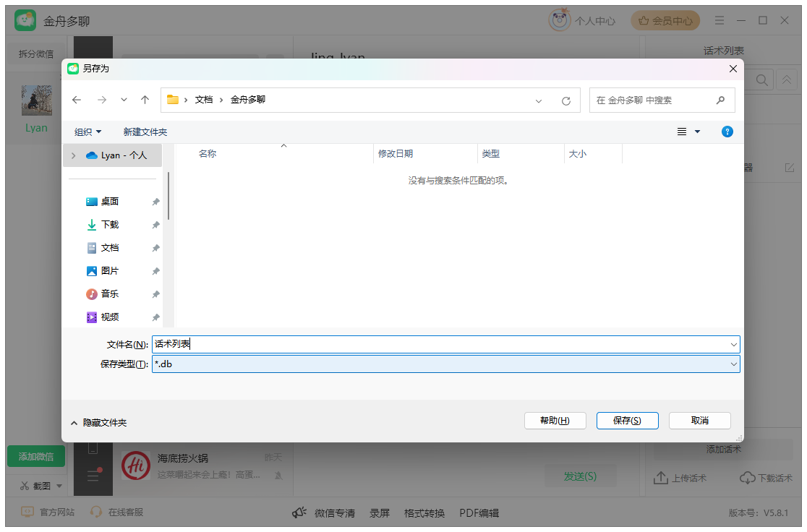Screen dimensions: 807x532
Task: Unpin 下载 using its pin icon
Action: (156, 225)
